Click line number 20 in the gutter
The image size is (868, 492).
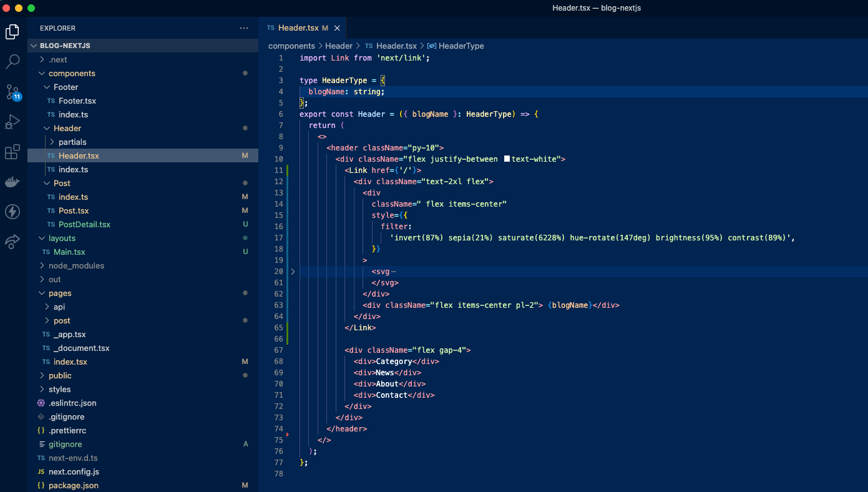[278, 271]
